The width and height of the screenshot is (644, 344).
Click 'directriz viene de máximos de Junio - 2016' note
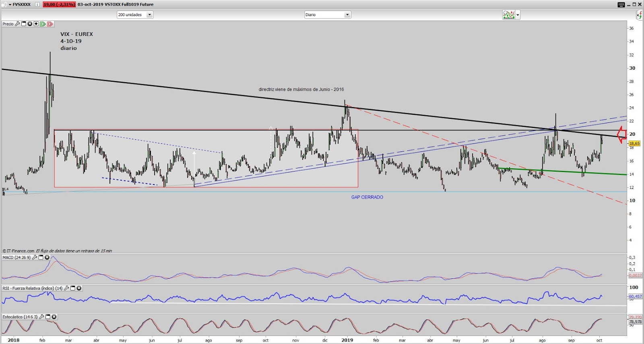tap(301, 89)
